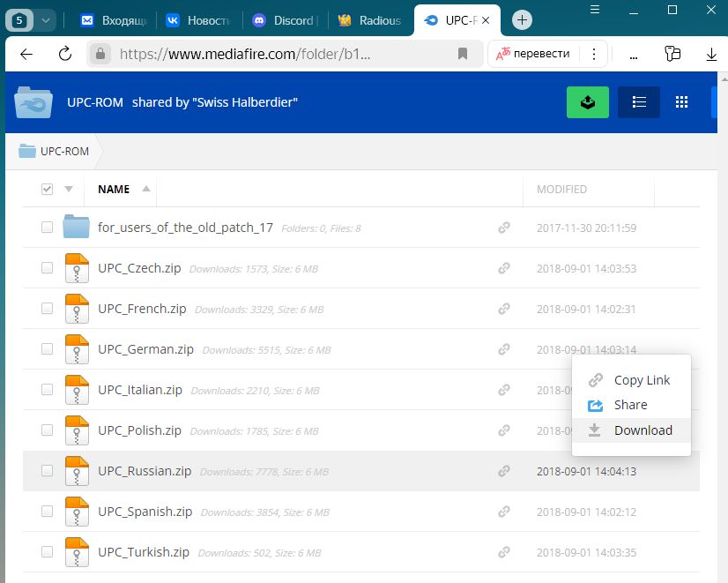Open browser downloads arrow icon
728x583 pixels.
711,54
